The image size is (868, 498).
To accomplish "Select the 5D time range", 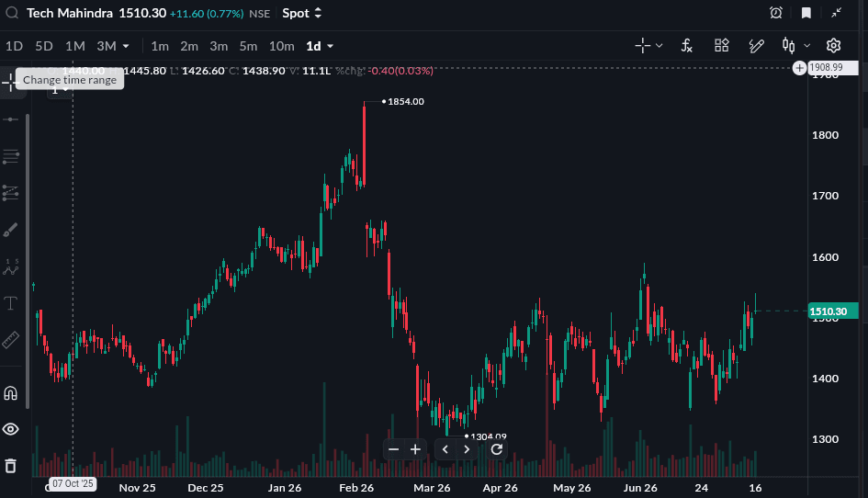I will [x=44, y=46].
